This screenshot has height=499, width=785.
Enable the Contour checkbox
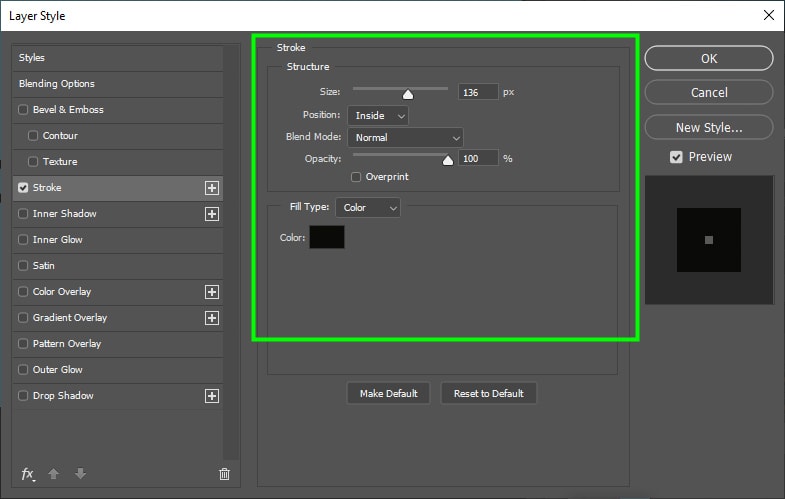pyautogui.click(x=33, y=136)
